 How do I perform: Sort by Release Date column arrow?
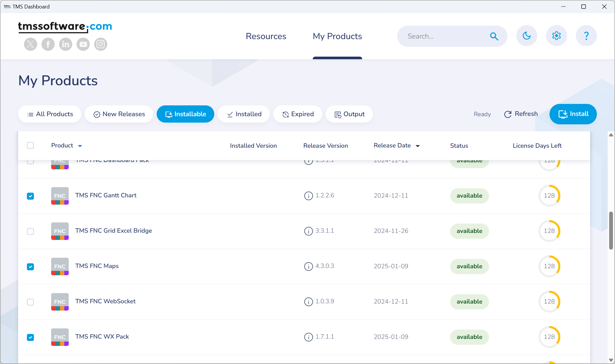(x=418, y=146)
